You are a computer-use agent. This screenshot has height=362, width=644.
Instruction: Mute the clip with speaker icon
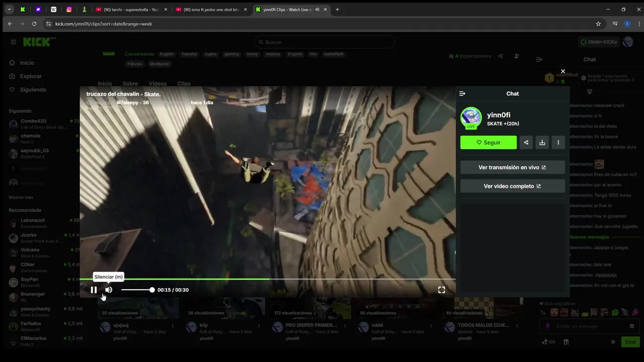pyautogui.click(x=109, y=290)
